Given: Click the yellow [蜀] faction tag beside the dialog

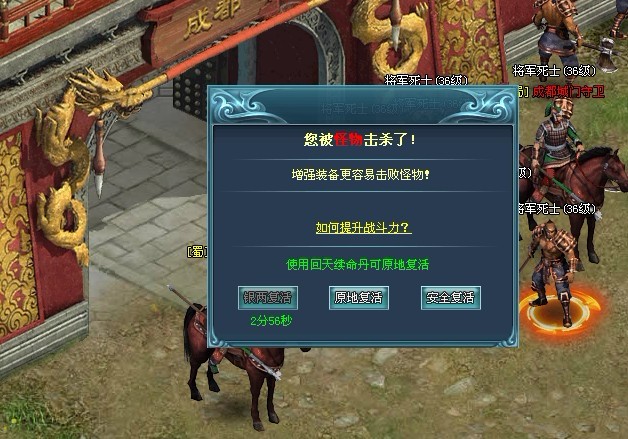Looking at the screenshot, I should (197, 252).
